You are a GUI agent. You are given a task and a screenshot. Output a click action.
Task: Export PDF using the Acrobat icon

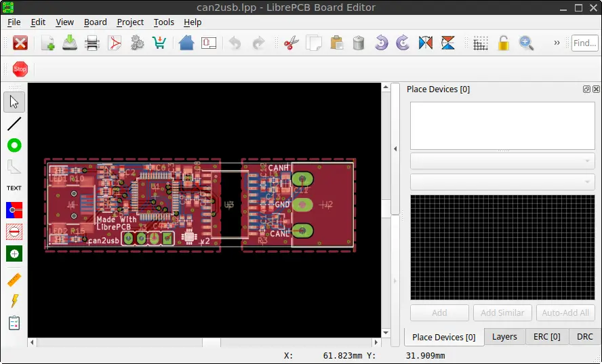115,43
